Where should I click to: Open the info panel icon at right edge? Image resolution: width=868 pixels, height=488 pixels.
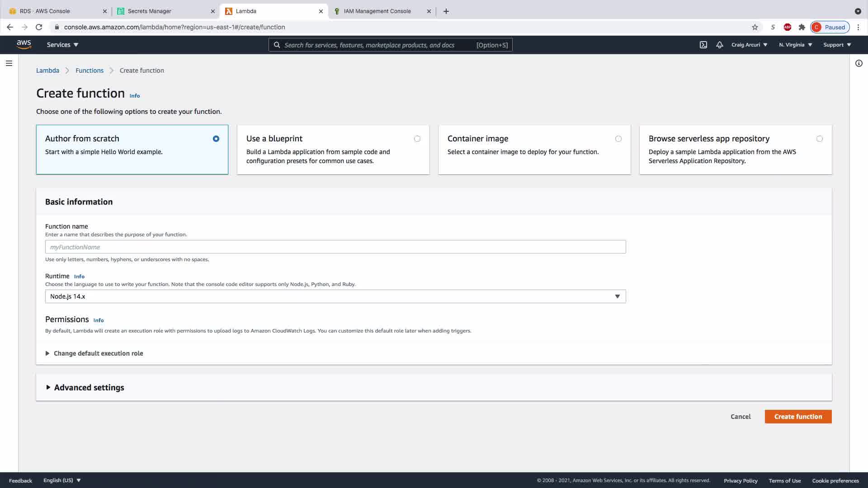click(859, 63)
